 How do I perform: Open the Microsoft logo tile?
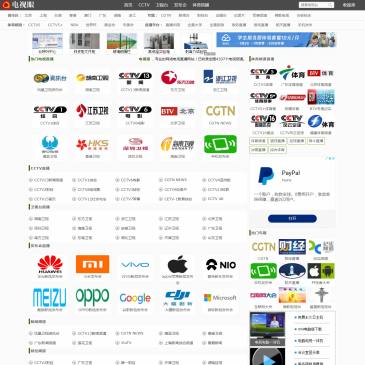220,297
